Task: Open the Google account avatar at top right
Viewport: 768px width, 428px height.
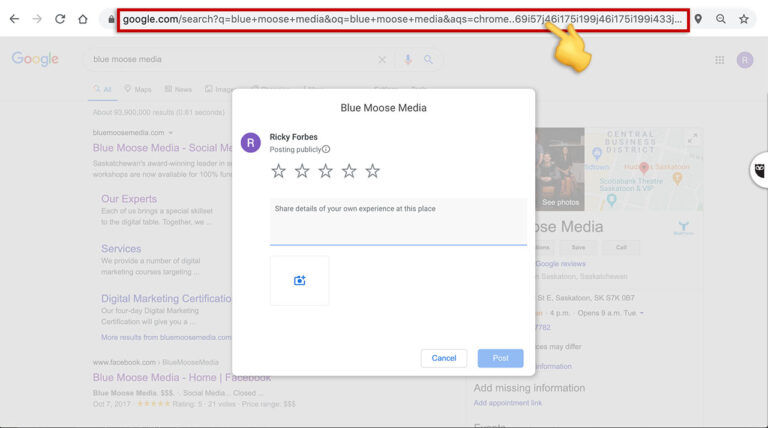Action: click(744, 60)
